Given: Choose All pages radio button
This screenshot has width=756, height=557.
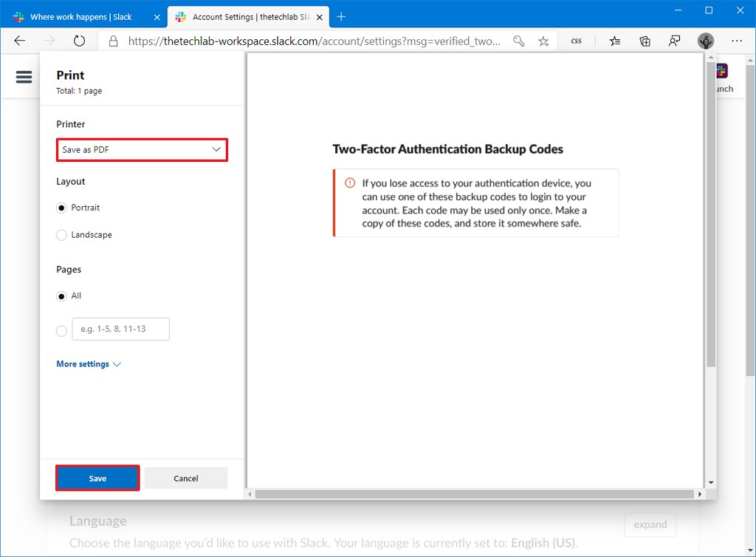Looking at the screenshot, I should (62, 296).
